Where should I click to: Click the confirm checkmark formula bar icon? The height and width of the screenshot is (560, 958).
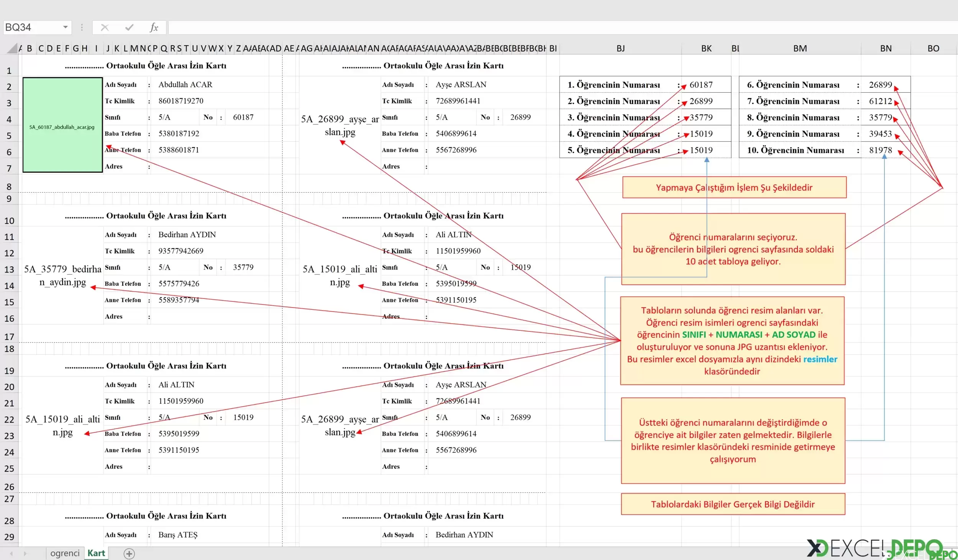pos(129,27)
